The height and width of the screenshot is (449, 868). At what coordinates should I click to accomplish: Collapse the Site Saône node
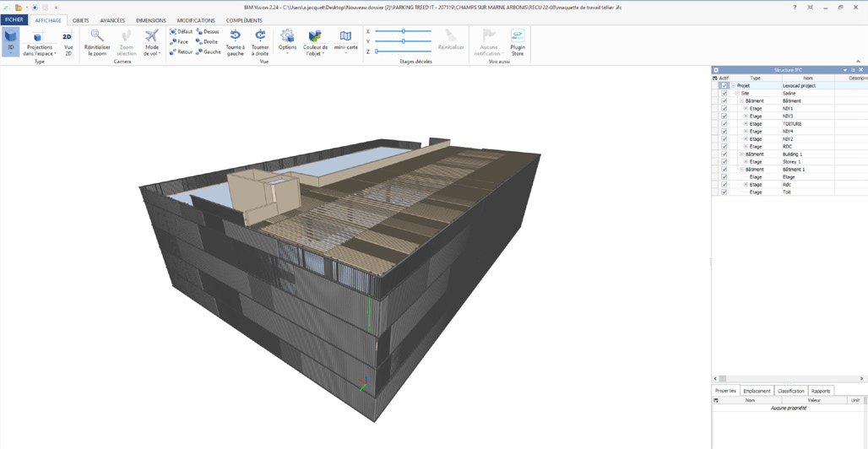(x=737, y=94)
